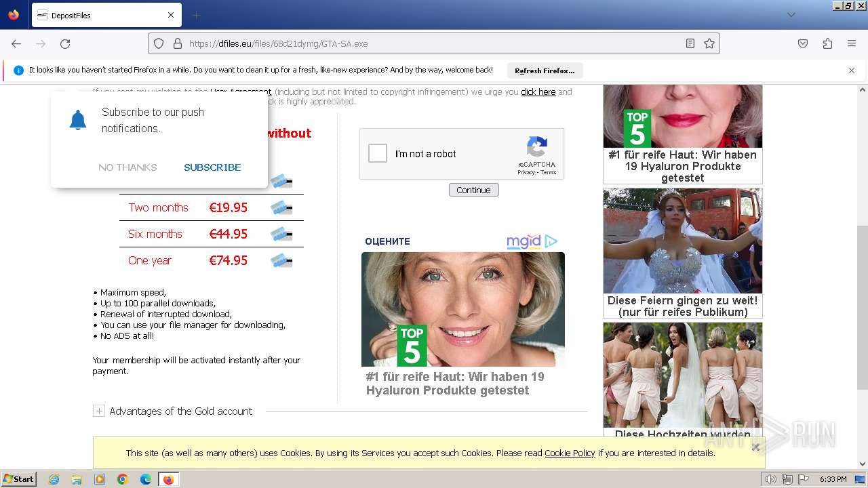Viewport: 868px width, 488px height.
Task: Open the Windows Start menu
Action: pyautogui.click(x=18, y=479)
